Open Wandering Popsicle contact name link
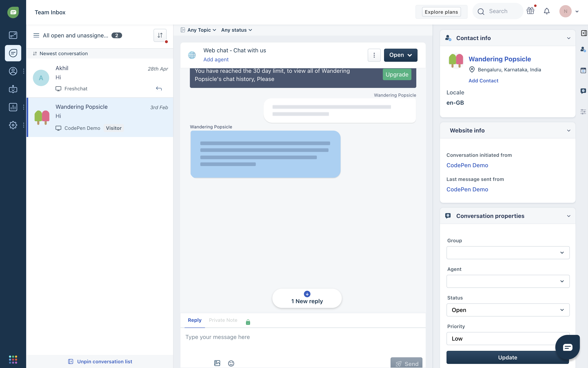Viewport: 588px width, 368px height. coord(500,59)
